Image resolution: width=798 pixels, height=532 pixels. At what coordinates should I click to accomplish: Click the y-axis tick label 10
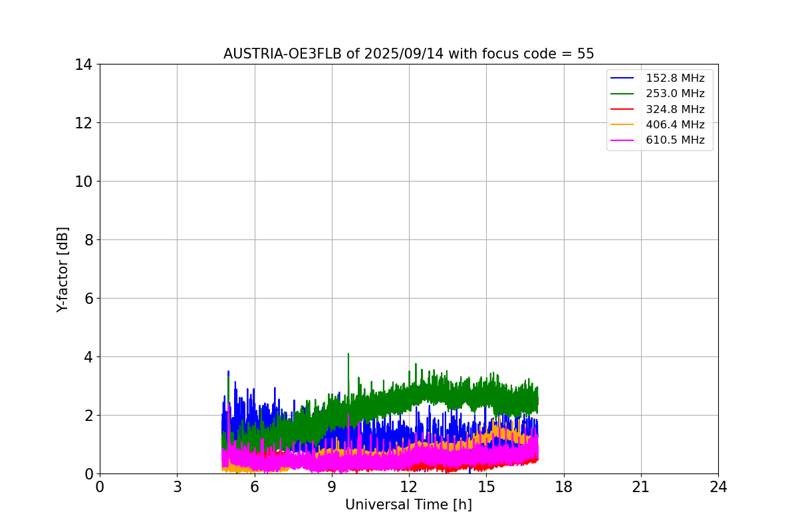click(x=84, y=182)
